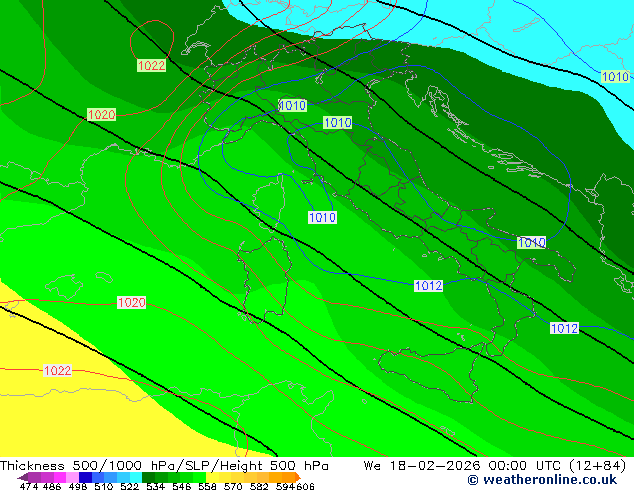Click the orange arrow tip at the legend's end
The height and width of the screenshot is (490, 634).
[298, 477]
